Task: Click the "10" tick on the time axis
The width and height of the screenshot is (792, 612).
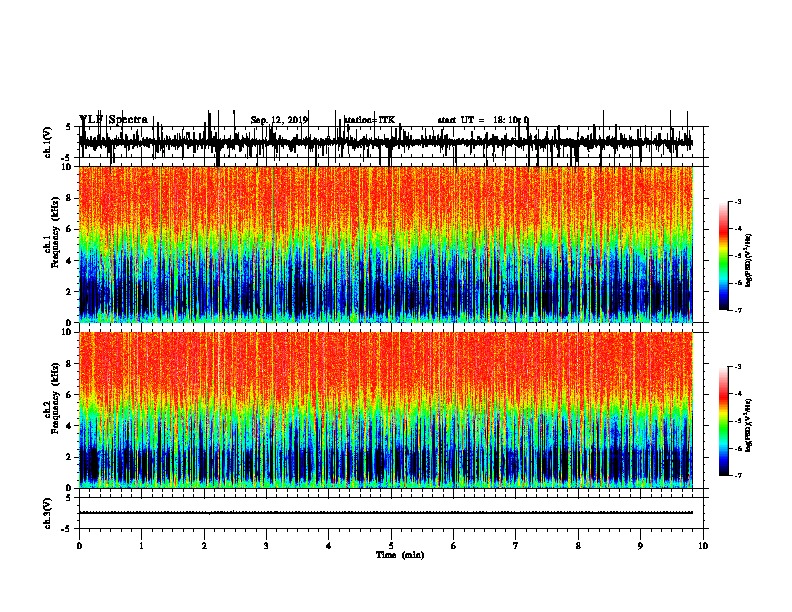Action: [703, 546]
